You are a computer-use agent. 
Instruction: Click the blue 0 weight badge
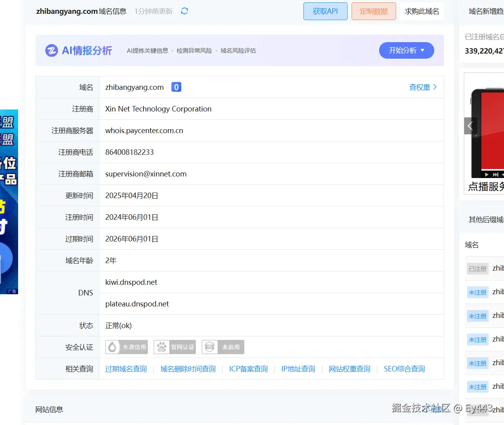[x=176, y=87]
